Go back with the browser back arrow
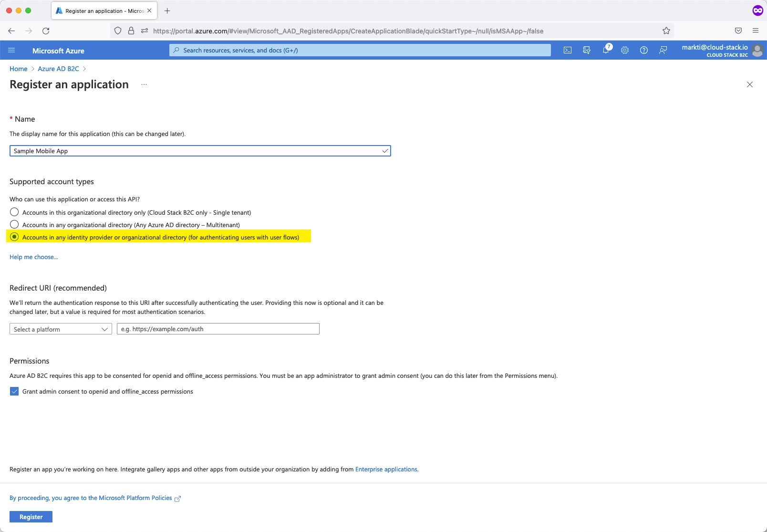 tap(11, 31)
